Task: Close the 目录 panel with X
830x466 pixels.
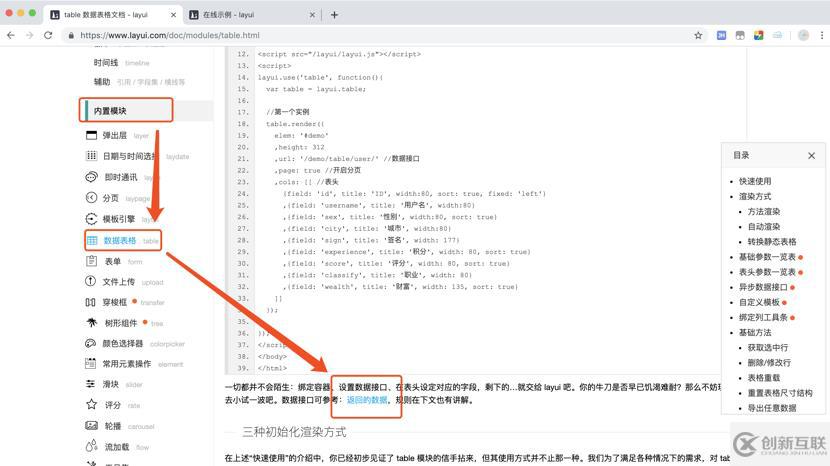Action: [x=811, y=156]
